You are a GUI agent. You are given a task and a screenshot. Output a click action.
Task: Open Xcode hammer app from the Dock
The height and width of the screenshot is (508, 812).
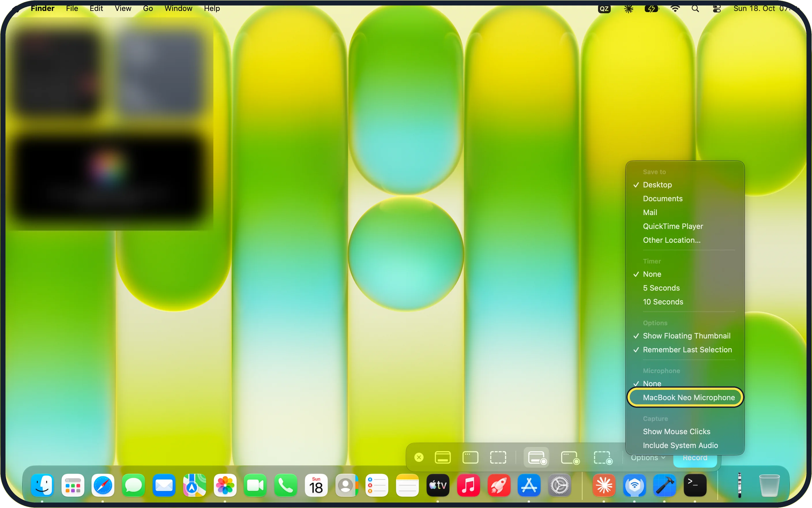(x=664, y=485)
